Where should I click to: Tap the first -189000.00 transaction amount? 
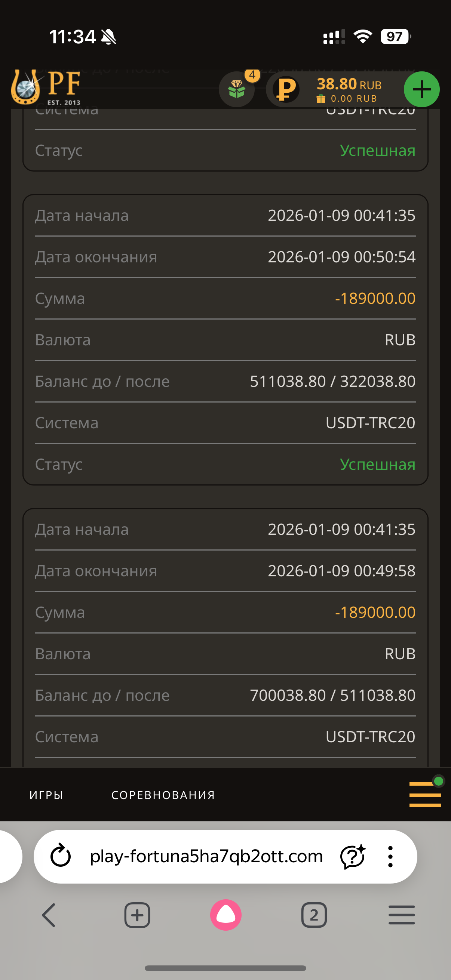pos(375,298)
